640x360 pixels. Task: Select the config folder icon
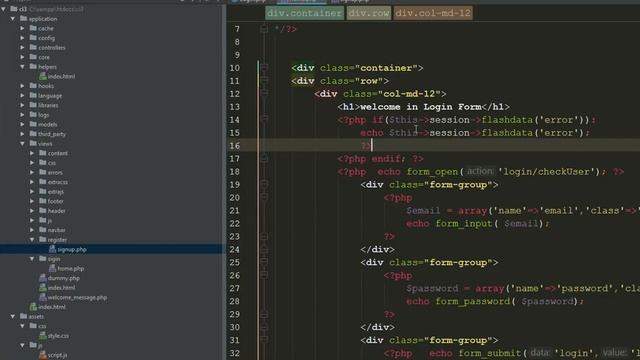point(33,38)
